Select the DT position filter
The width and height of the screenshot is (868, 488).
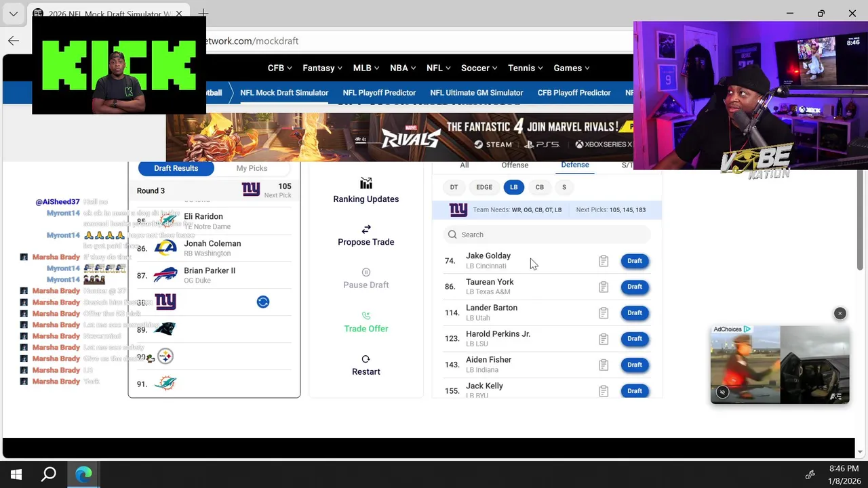(454, 187)
